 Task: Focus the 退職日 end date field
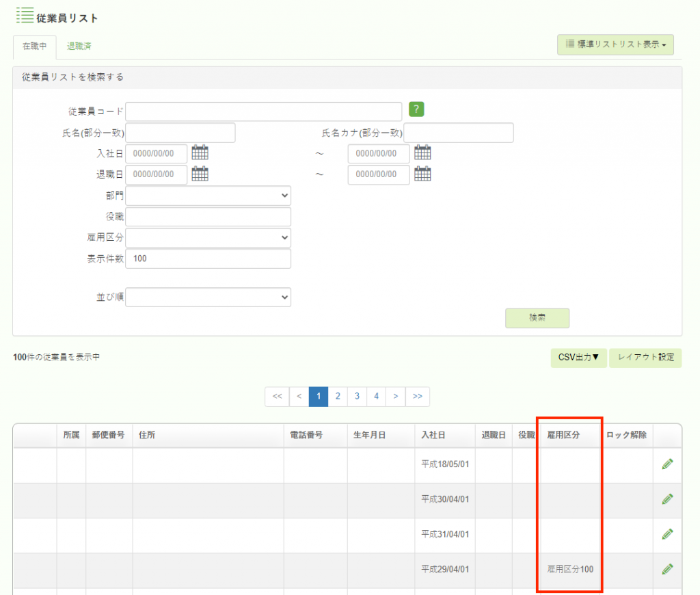tap(379, 174)
